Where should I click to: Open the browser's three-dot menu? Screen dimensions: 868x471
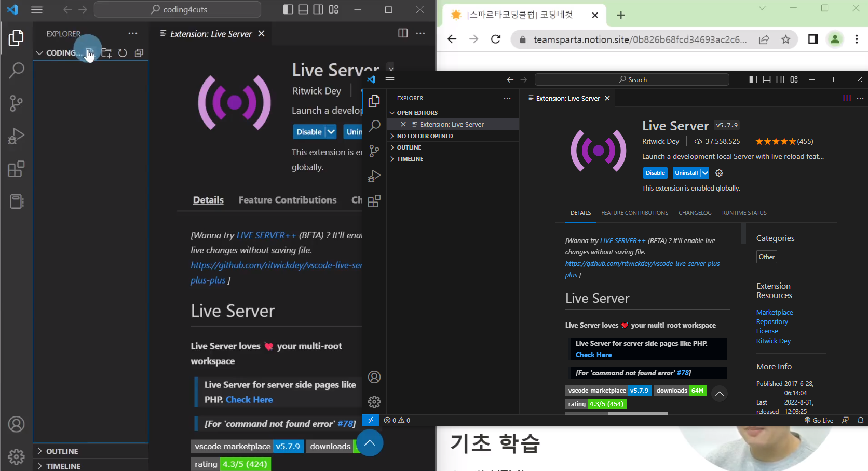[857, 39]
